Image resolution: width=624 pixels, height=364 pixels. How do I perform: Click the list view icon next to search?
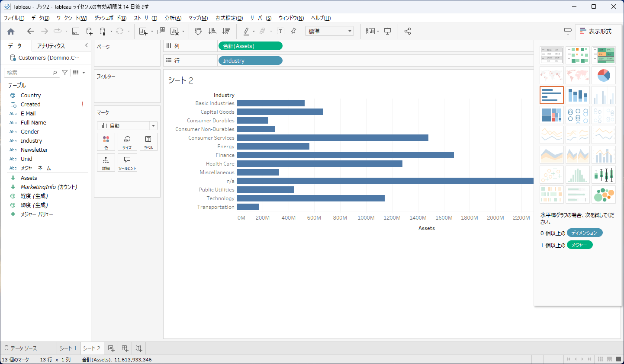tap(76, 73)
